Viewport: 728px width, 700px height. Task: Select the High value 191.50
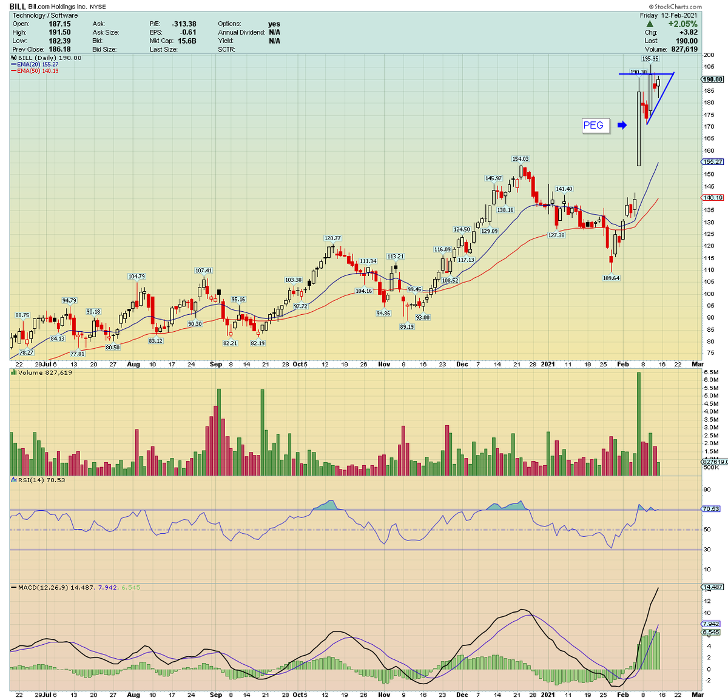click(60, 32)
